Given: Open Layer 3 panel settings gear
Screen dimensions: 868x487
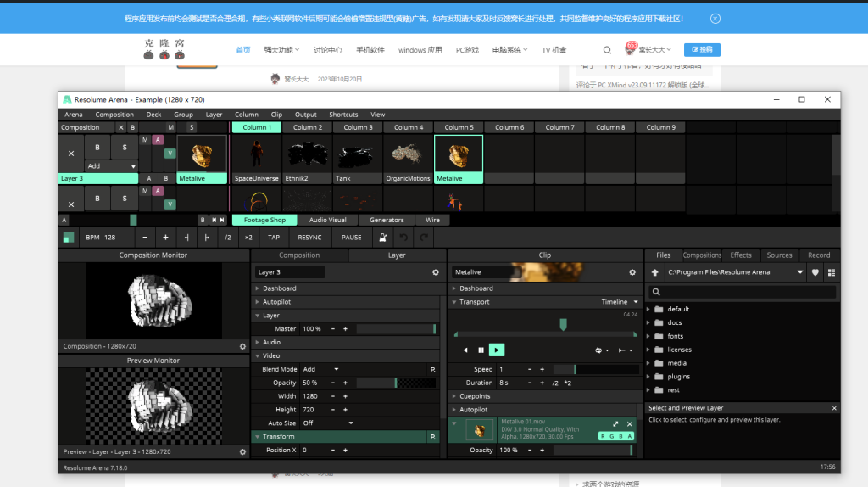Looking at the screenshot, I should click(x=436, y=272).
